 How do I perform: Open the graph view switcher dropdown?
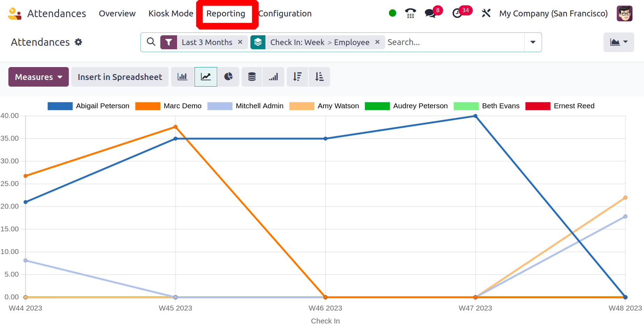[x=619, y=42]
